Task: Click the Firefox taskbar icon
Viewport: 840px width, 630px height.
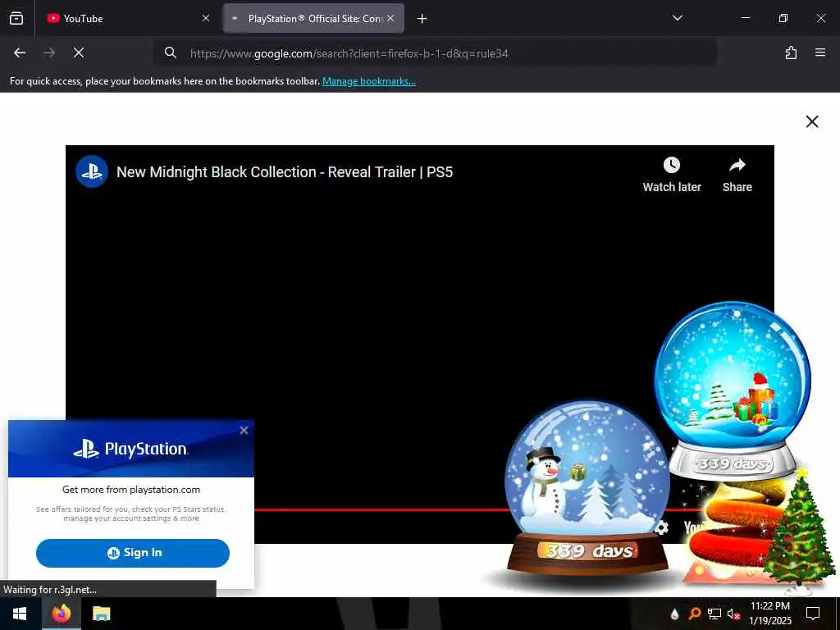Action: (61, 614)
